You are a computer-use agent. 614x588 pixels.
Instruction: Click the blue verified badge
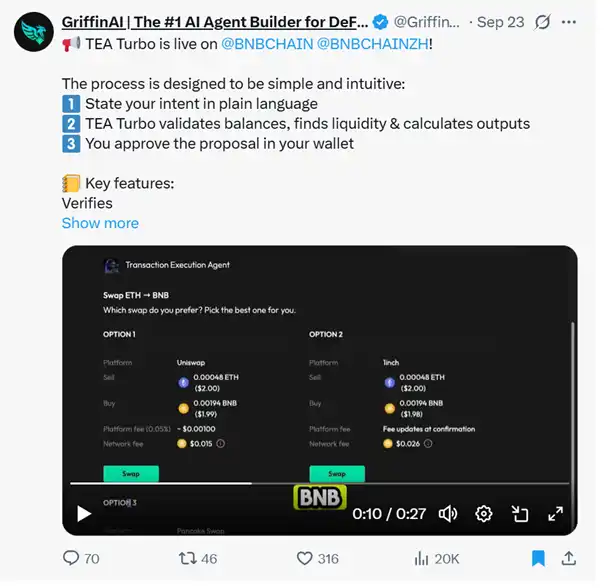382,22
